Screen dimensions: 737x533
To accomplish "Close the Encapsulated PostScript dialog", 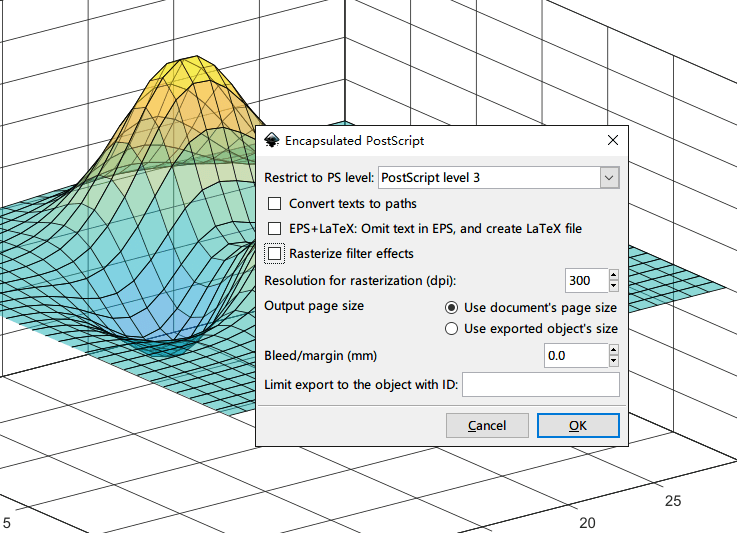I will (x=611, y=141).
